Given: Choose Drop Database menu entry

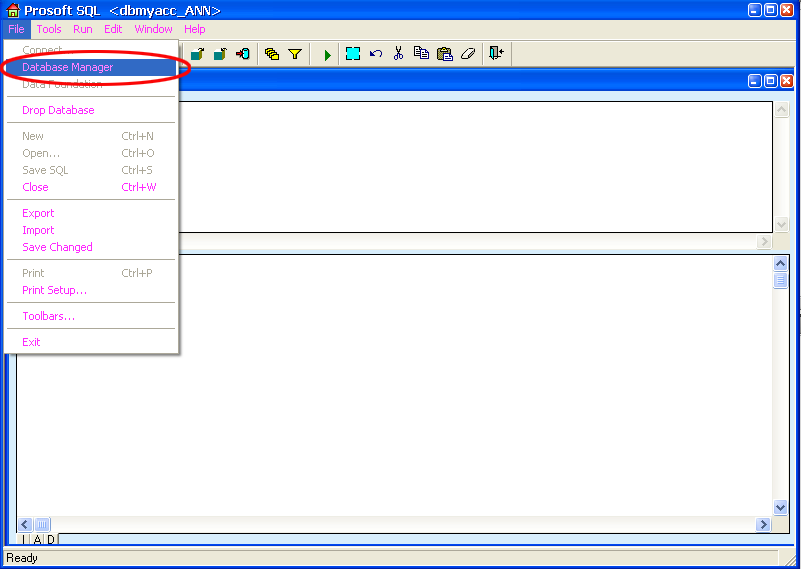Looking at the screenshot, I should [58, 110].
